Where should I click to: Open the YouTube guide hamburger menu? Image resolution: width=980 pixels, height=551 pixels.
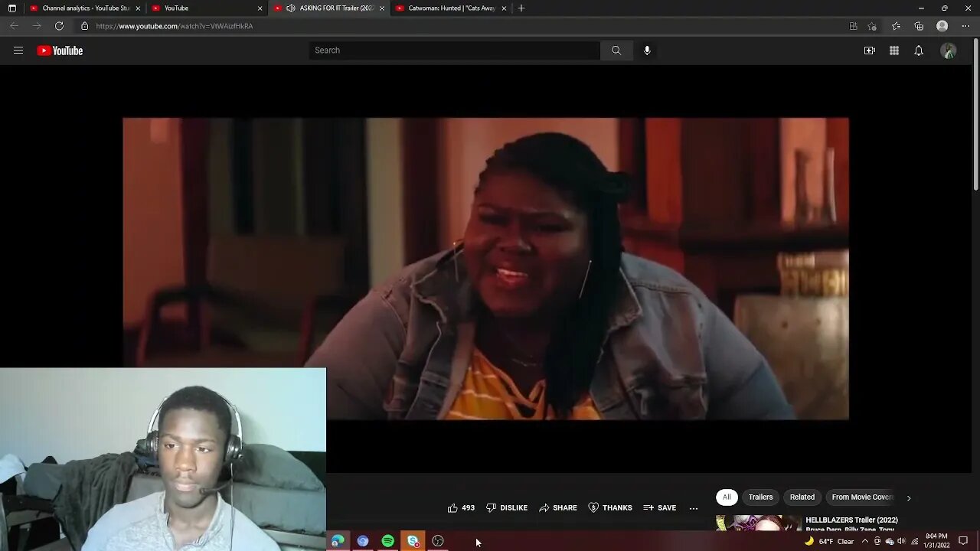tap(18, 51)
